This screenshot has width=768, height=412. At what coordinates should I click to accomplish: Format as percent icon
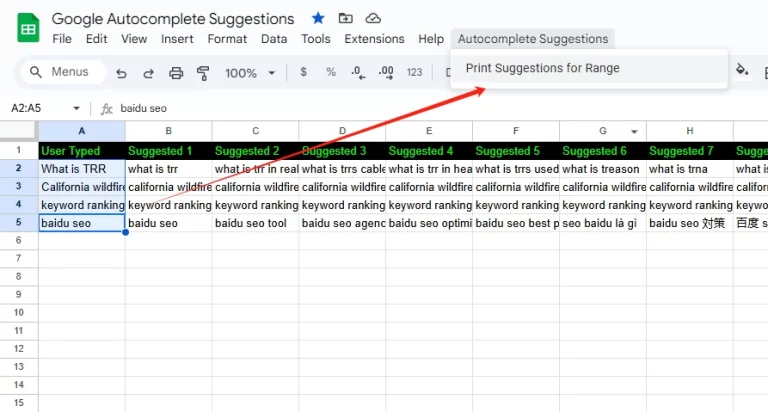(331, 73)
